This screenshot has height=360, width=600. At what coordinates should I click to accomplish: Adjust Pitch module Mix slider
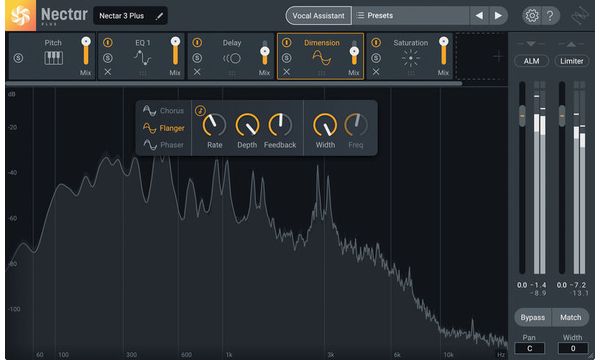tap(86, 52)
